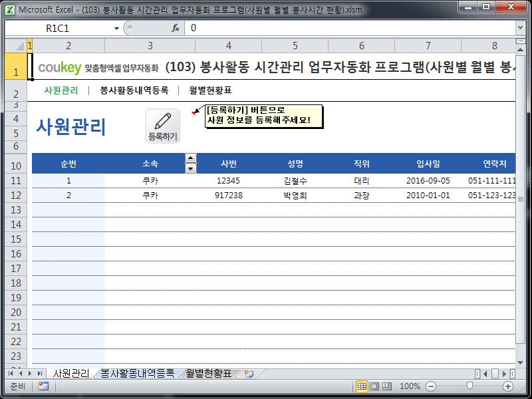
Task: Select column header 7
Action: 428,45
